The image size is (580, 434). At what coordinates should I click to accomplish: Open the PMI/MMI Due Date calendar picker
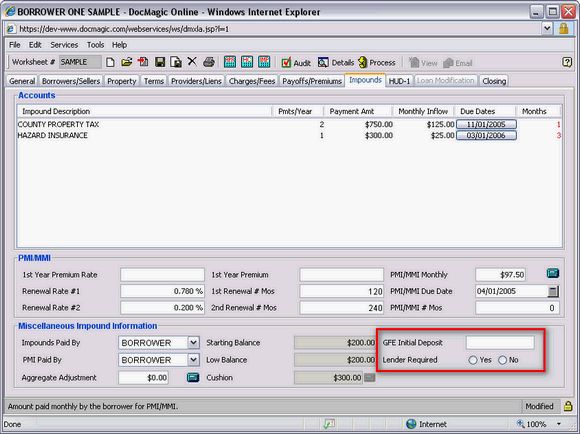(x=553, y=291)
